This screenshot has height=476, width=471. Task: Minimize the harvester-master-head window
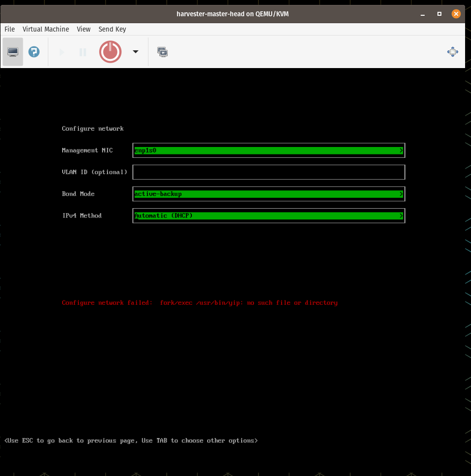423,14
